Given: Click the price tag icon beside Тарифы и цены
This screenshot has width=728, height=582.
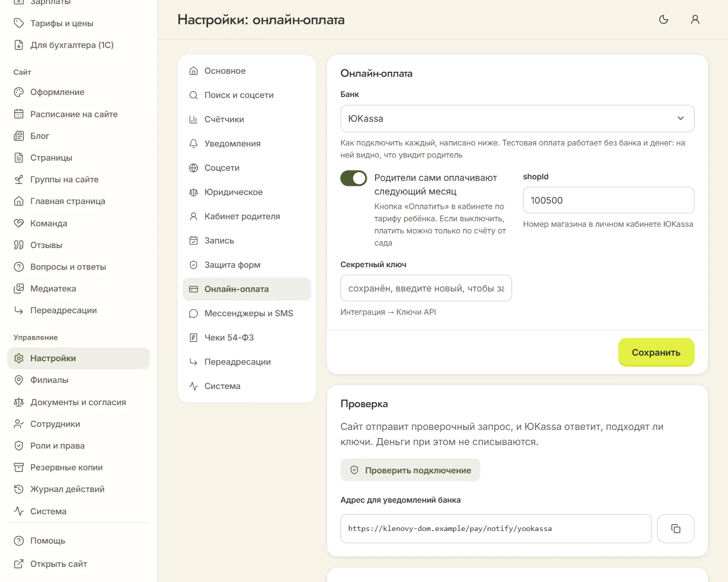Looking at the screenshot, I should 19,23.
